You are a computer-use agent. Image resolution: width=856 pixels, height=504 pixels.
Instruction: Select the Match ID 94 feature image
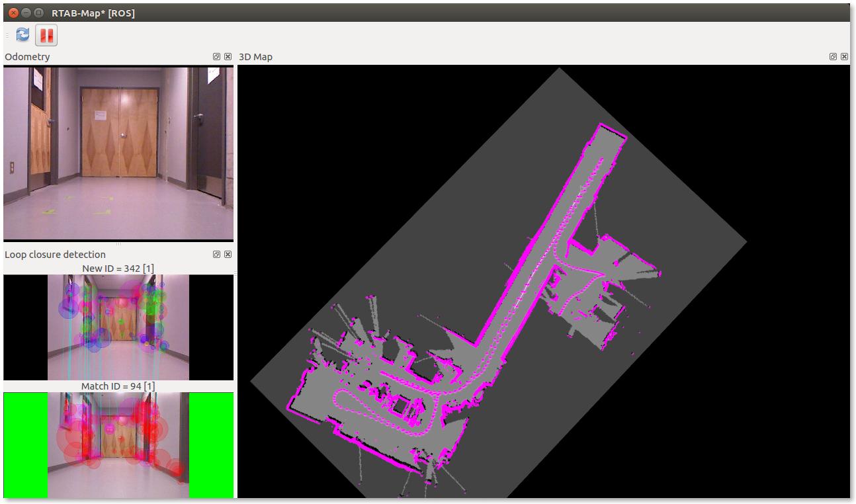(118, 445)
